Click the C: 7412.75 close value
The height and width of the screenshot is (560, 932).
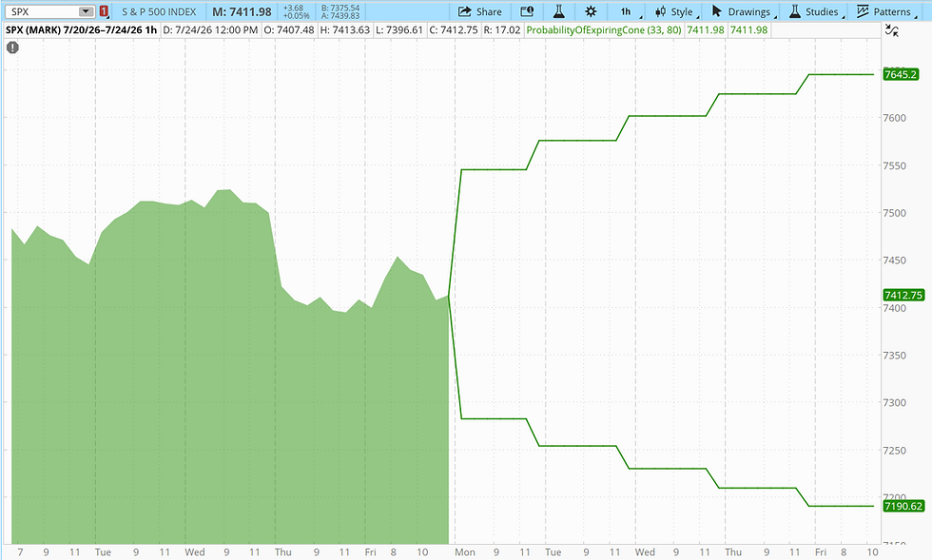tap(454, 29)
